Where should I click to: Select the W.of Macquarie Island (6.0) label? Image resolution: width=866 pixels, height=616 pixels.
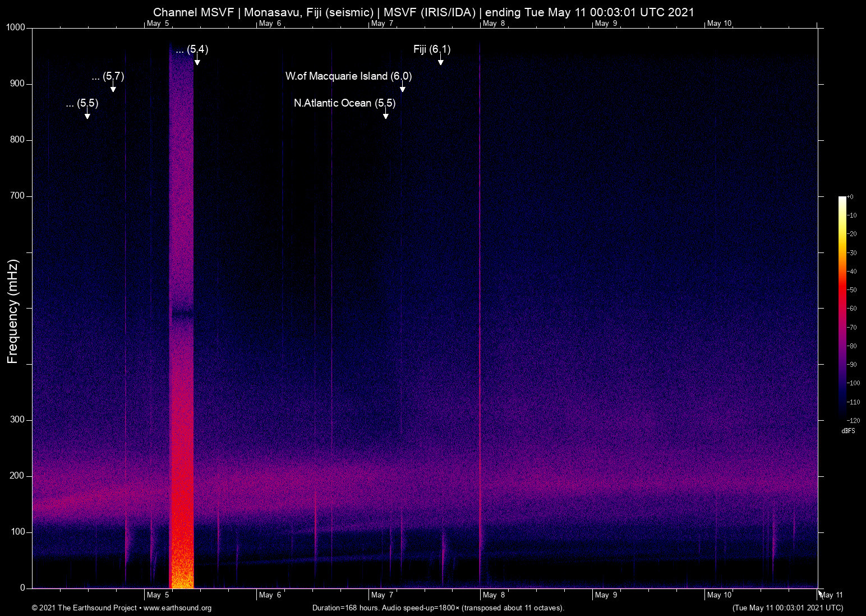pyautogui.click(x=348, y=76)
